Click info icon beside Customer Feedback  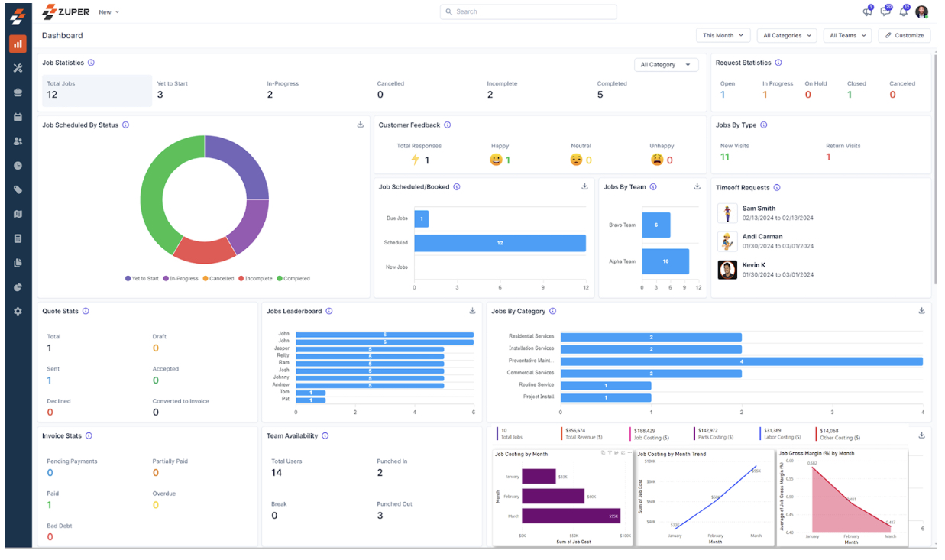448,125
